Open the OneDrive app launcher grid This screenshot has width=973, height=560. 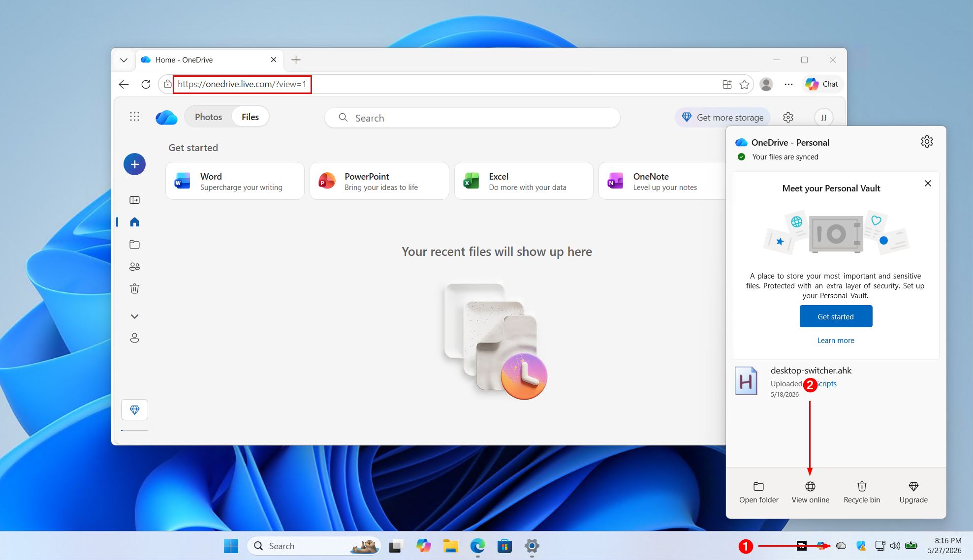134,117
